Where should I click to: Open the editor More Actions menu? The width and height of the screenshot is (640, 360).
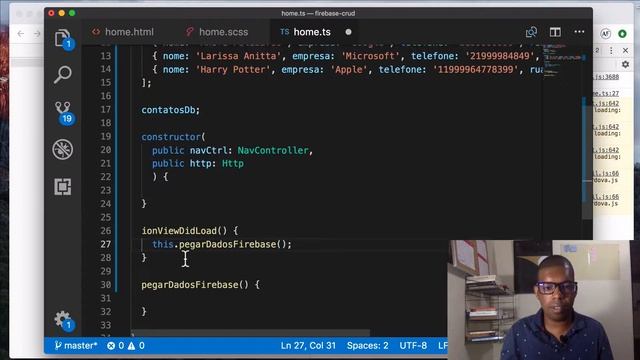tap(579, 32)
